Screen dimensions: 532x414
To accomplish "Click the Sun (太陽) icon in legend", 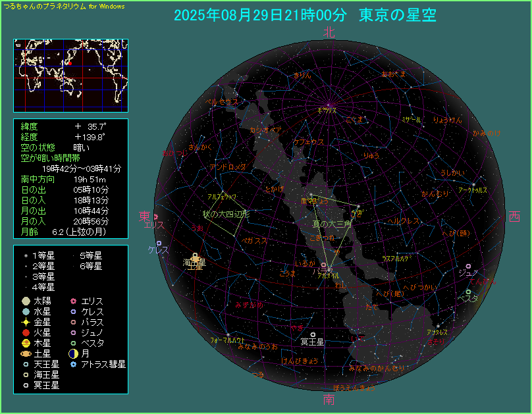I will (x=26, y=301).
